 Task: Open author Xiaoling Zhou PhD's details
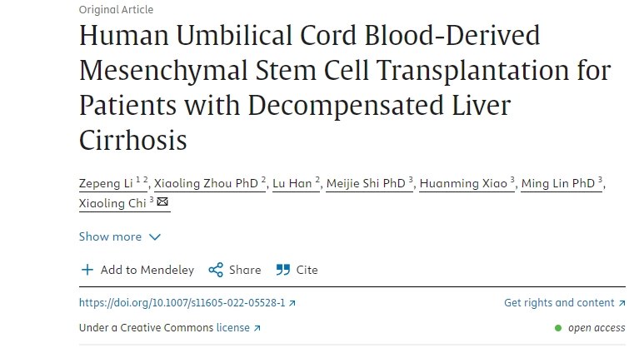point(205,183)
